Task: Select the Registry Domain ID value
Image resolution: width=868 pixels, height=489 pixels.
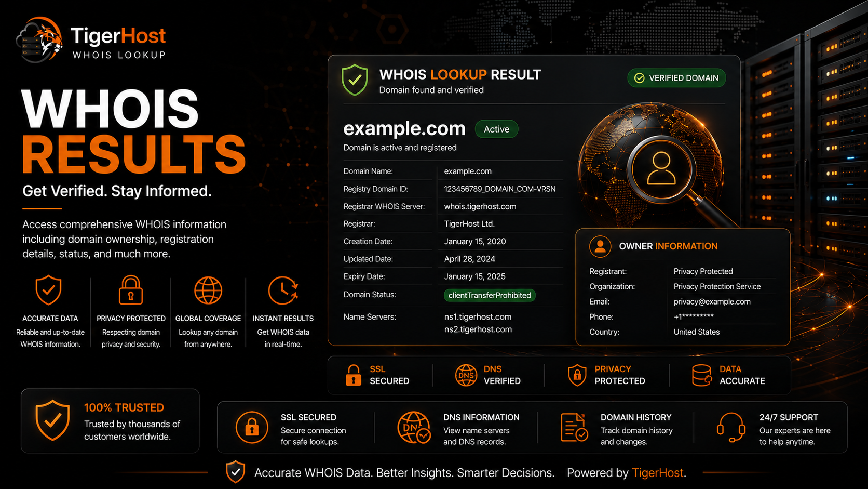Action: pyautogui.click(x=500, y=189)
